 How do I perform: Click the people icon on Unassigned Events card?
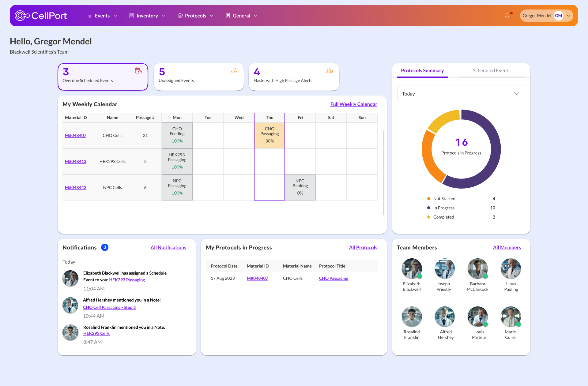pyautogui.click(x=234, y=70)
